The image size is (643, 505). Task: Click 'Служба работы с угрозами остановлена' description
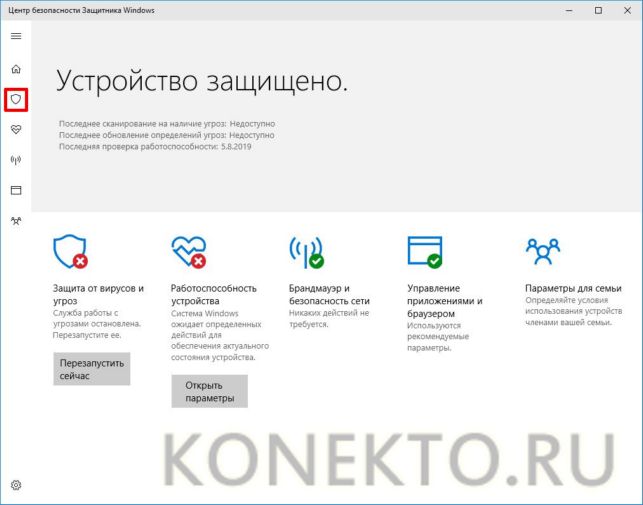pos(97,324)
